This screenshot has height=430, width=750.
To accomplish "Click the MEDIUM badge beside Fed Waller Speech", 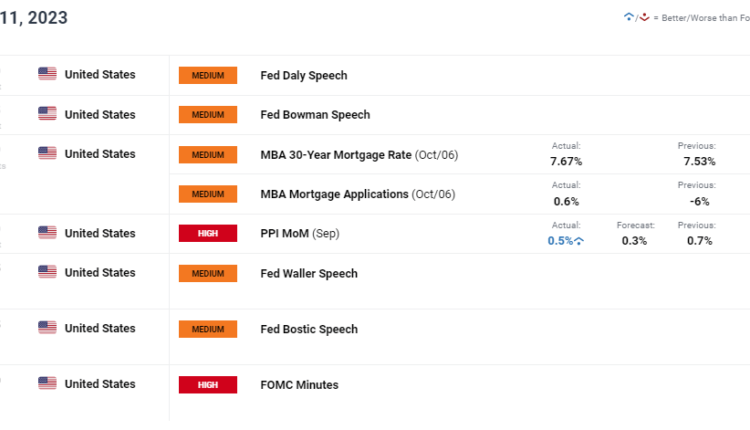I will [208, 274].
